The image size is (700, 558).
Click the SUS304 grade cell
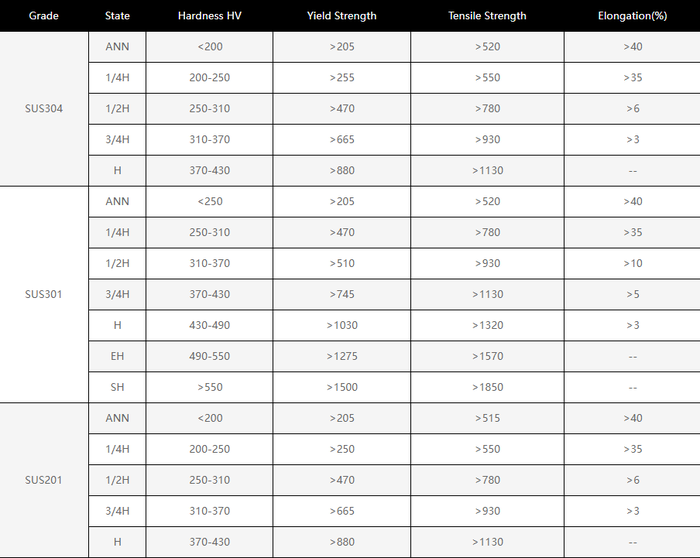44,108
